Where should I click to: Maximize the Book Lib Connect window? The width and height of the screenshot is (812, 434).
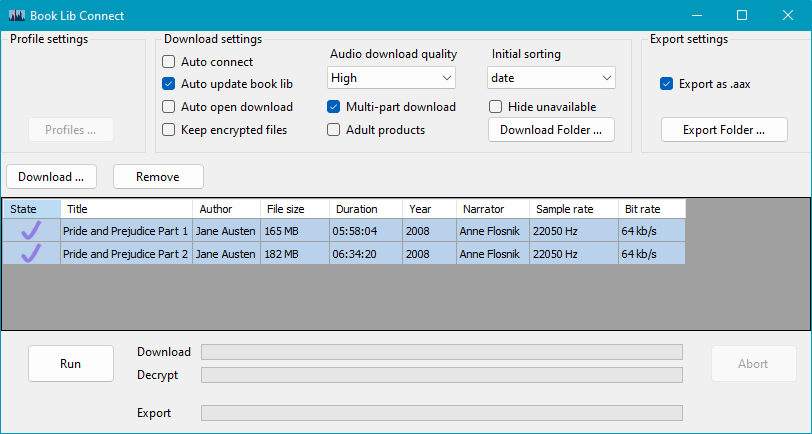[x=742, y=16]
